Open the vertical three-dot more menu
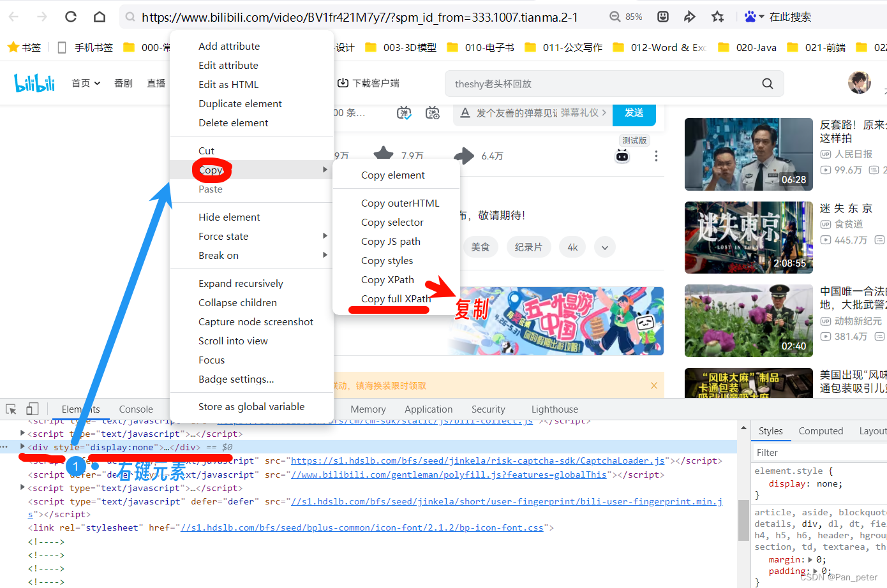This screenshot has height=588, width=887. pos(656,156)
